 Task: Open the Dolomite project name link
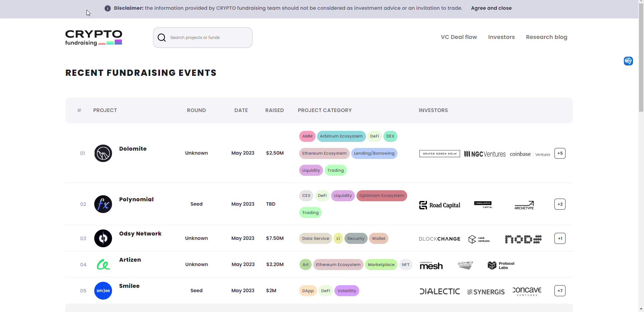click(133, 149)
